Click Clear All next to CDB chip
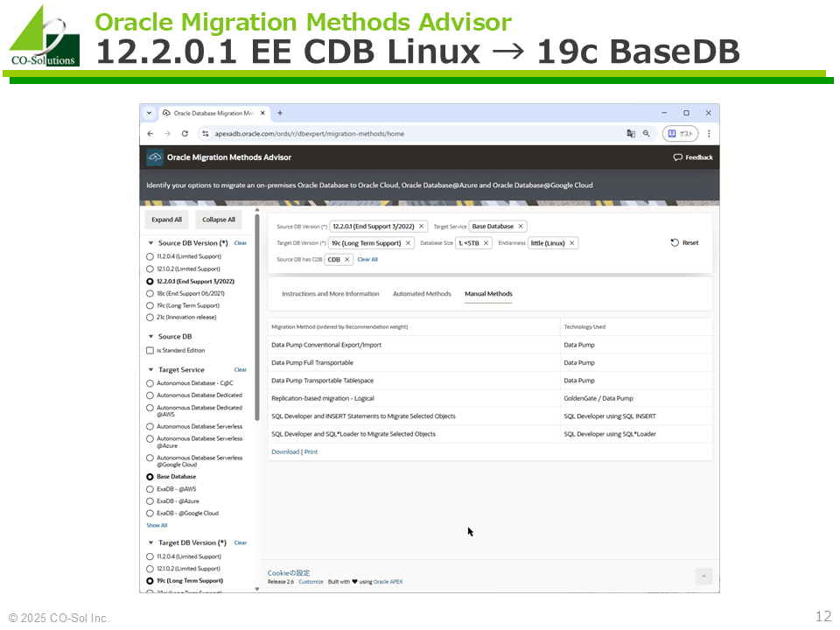Screen dimensions: 840x630 pyautogui.click(x=367, y=260)
